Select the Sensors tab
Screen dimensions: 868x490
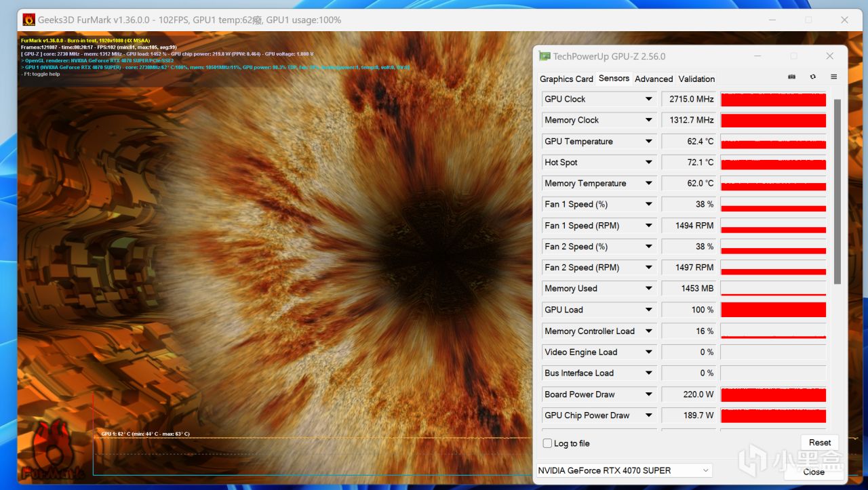(614, 79)
